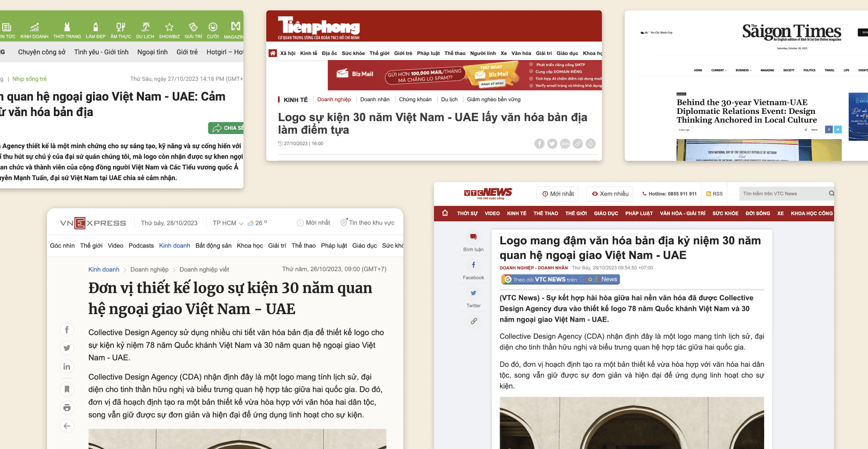
Task: Click Tin theo khu vực in VnExpress
Action: point(368,223)
